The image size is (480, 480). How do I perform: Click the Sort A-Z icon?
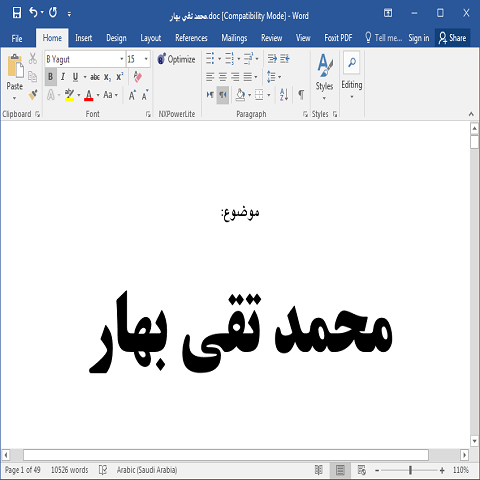284,95
